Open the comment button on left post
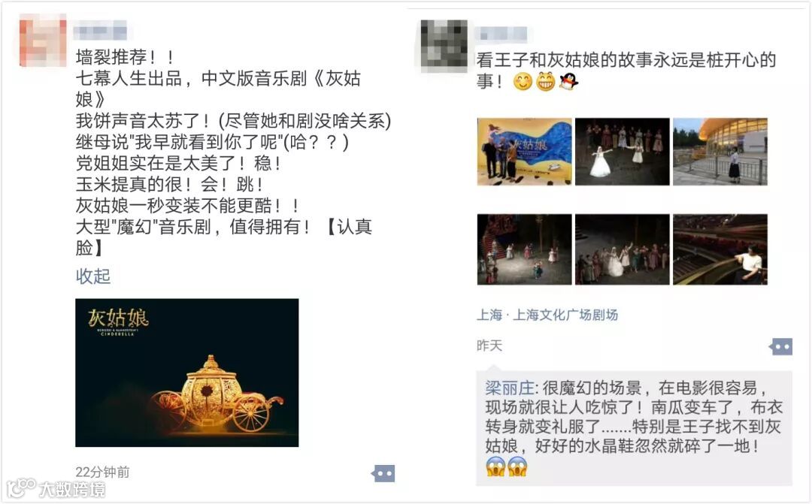812x504 pixels. pos(383,473)
